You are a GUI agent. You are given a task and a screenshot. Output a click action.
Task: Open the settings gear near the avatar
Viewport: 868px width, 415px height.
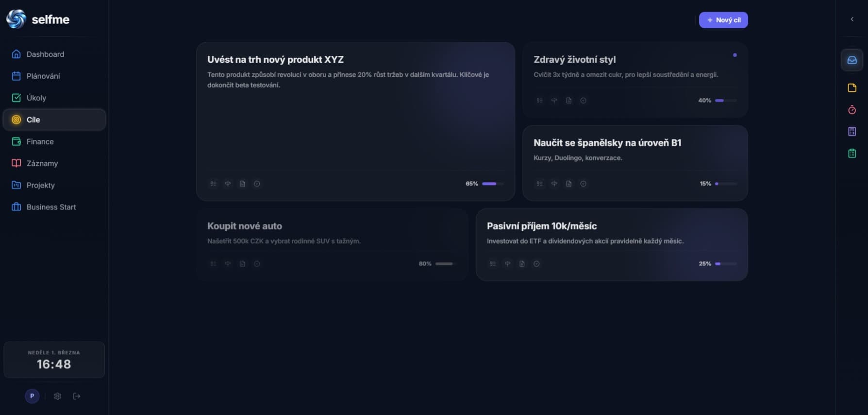click(x=57, y=396)
